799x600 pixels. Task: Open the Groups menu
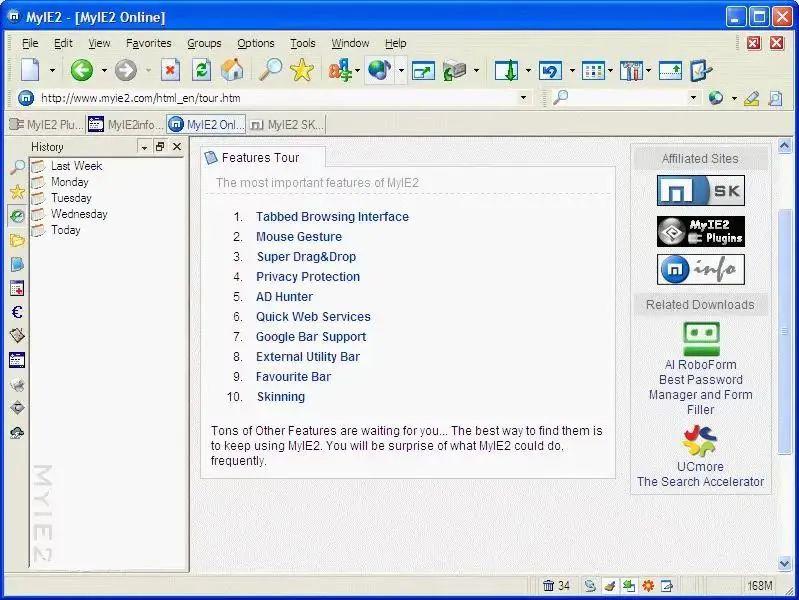point(204,43)
